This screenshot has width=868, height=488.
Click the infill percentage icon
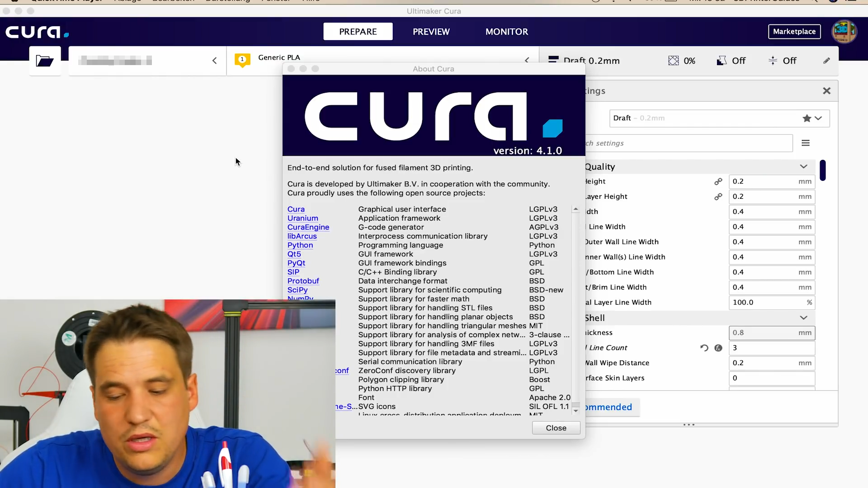673,61
